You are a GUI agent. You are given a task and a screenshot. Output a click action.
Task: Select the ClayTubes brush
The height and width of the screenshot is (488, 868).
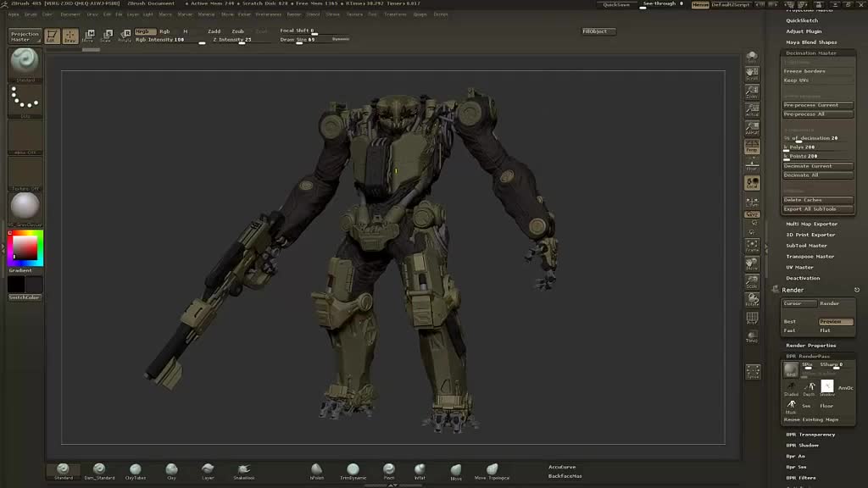coord(136,471)
